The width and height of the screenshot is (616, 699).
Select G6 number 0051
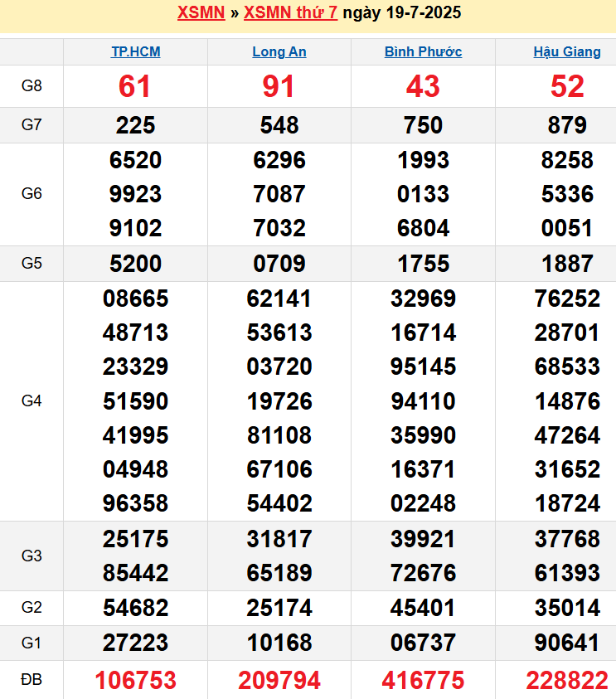point(567,228)
